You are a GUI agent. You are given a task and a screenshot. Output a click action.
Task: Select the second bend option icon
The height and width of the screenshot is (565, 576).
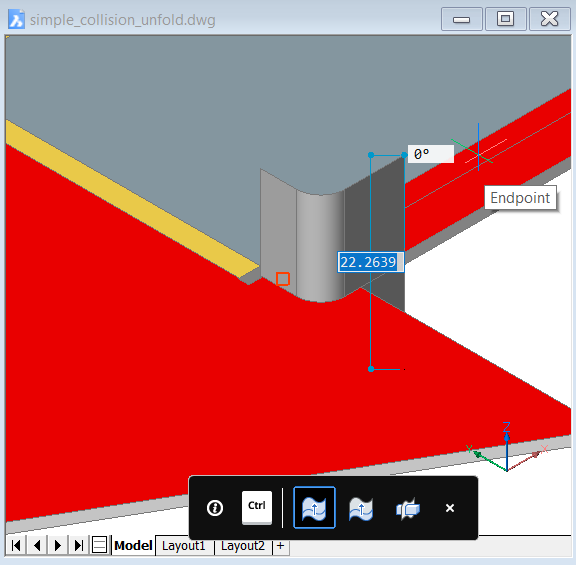tap(361, 508)
